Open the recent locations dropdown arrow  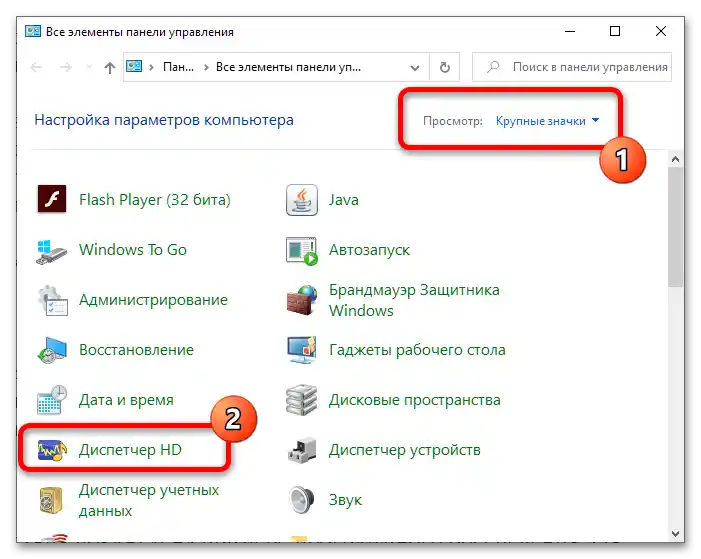tap(89, 68)
